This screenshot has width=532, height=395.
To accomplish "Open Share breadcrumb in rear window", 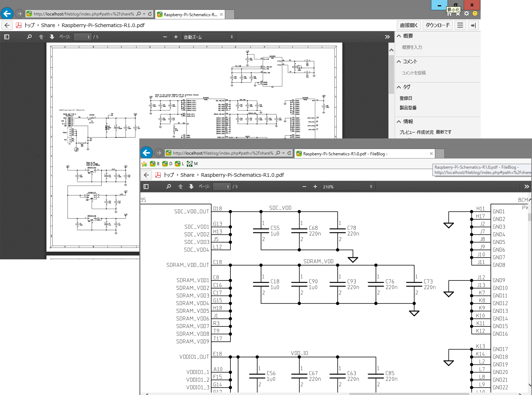I will pyautogui.click(x=48, y=25).
